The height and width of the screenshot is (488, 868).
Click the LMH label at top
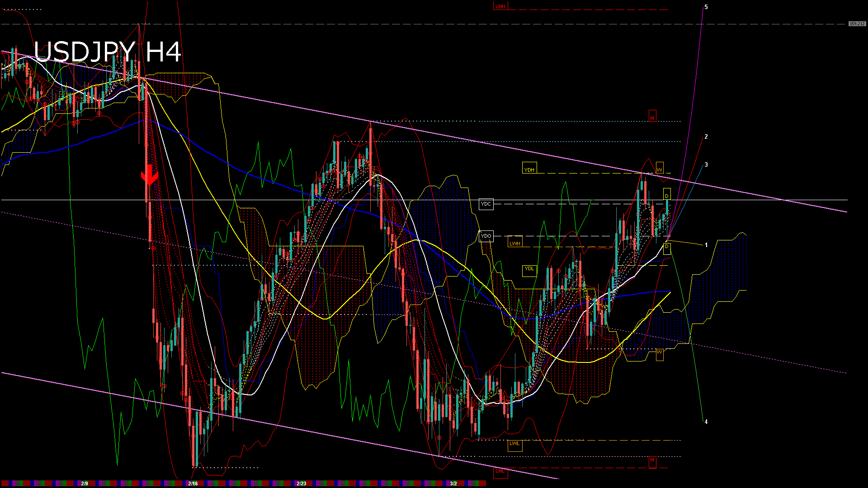click(x=500, y=6)
